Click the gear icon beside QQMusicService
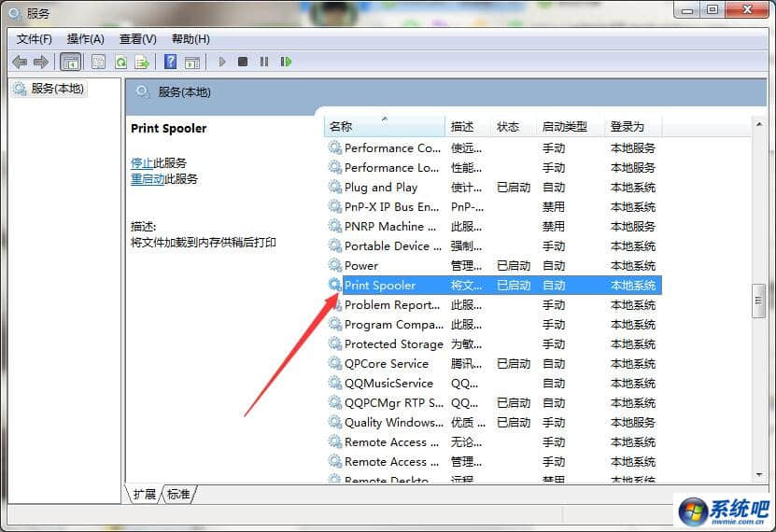The height and width of the screenshot is (532, 776). (335, 384)
